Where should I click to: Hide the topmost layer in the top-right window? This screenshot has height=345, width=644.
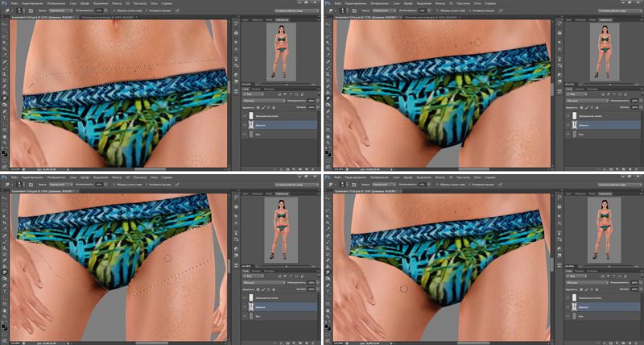click(x=569, y=116)
